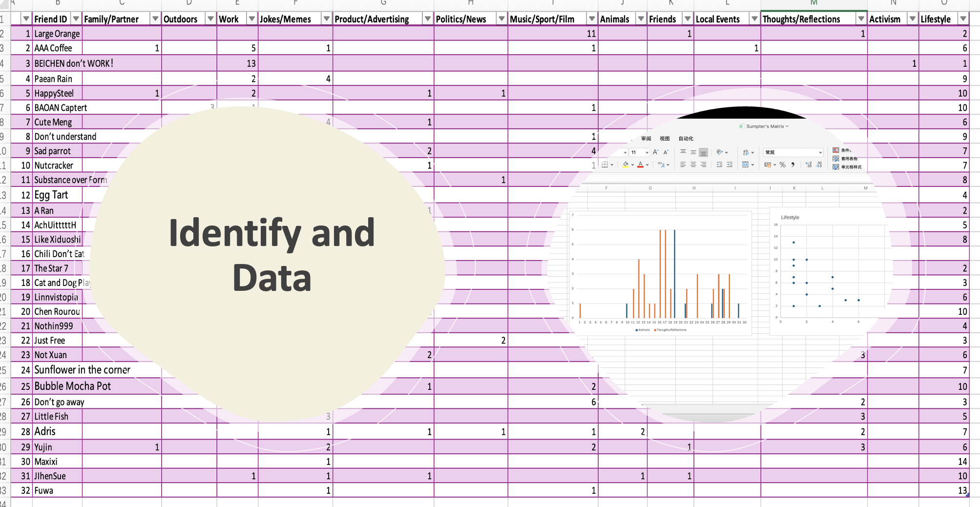The height and width of the screenshot is (507, 980).
Task: Expand the font size 11 dropdown
Action: tap(647, 152)
